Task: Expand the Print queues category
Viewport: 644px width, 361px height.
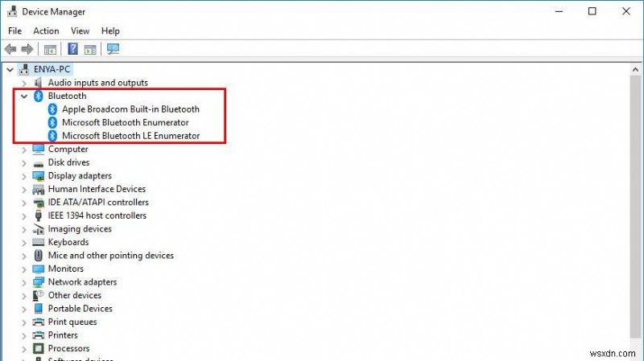Action: point(24,322)
